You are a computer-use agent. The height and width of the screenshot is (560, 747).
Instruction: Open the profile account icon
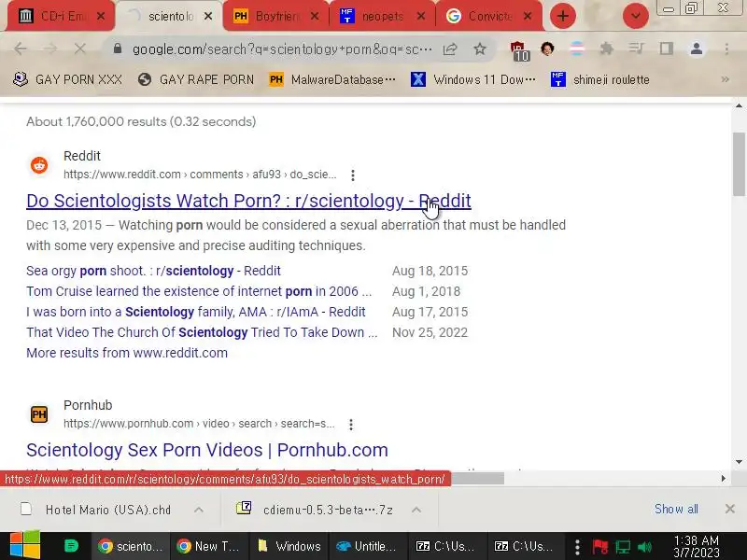696,49
